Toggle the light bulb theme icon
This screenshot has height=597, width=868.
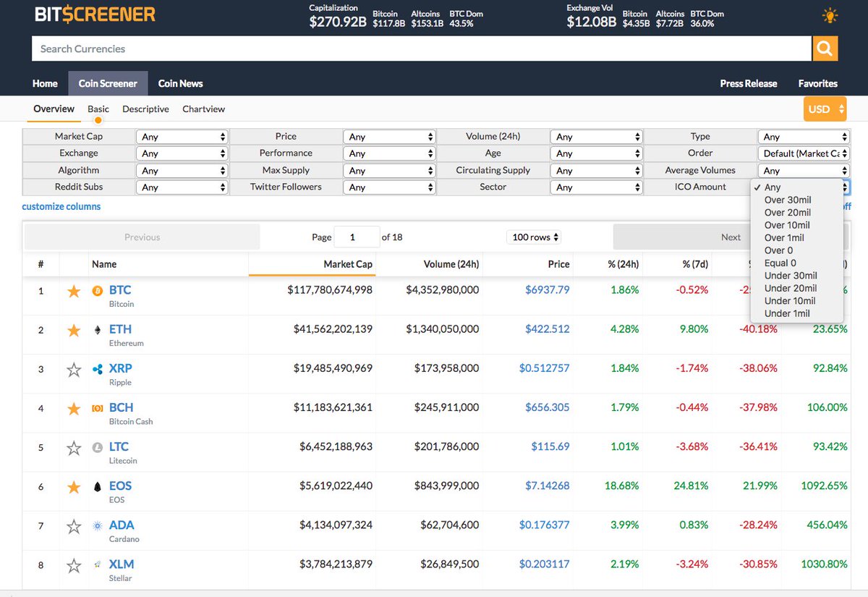click(830, 15)
